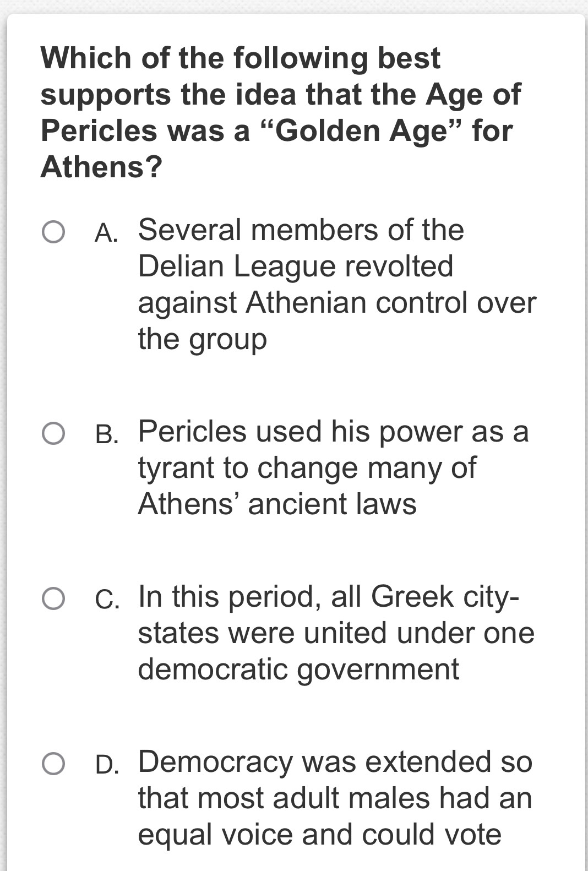Choose the option B radio button
Image resolution: width=588 pixels, height=871 pixels.
point(53,434)
